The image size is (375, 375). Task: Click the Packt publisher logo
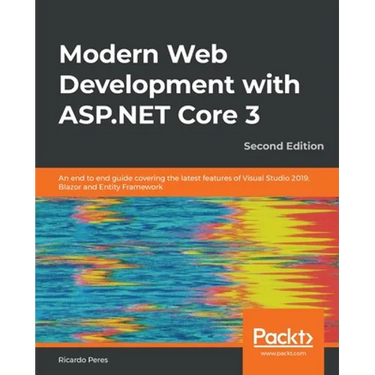coord(283,336)
